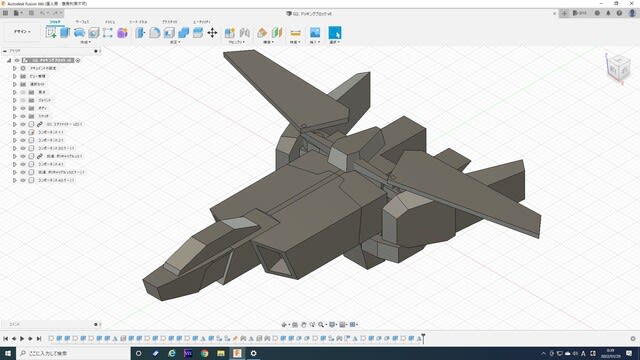640x360 pixels.
Task: Choose the Fillet tool icon
Action: [155, 33]
